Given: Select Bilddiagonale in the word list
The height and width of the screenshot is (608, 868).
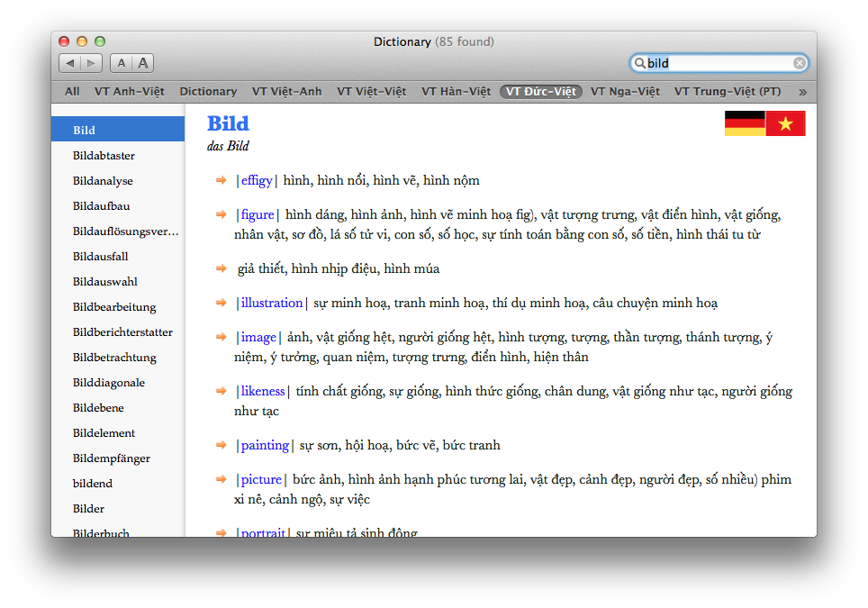Looking at the screenshot, I should 118,382.
